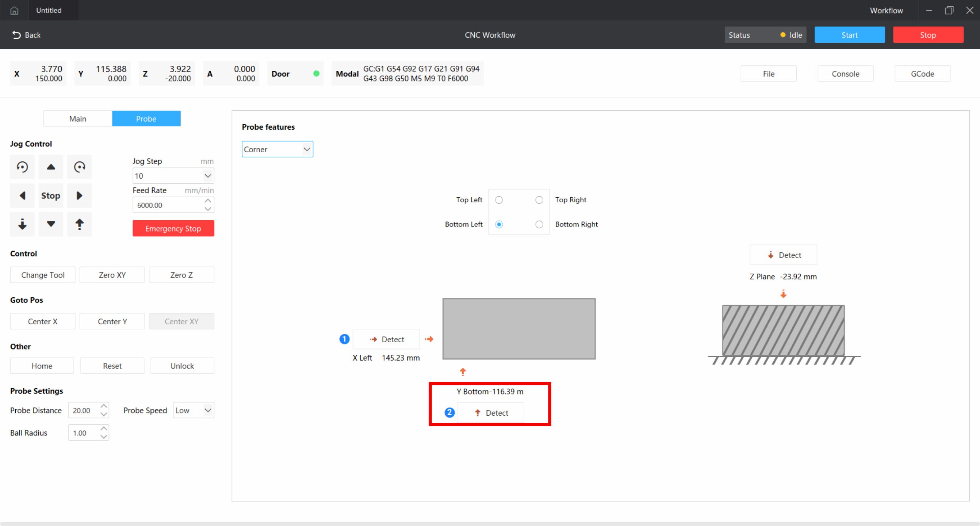Click the rotate clockwise jog icon
Image resolution: width=980 pixels, height=526 pixels.
(x=80, y=167)
